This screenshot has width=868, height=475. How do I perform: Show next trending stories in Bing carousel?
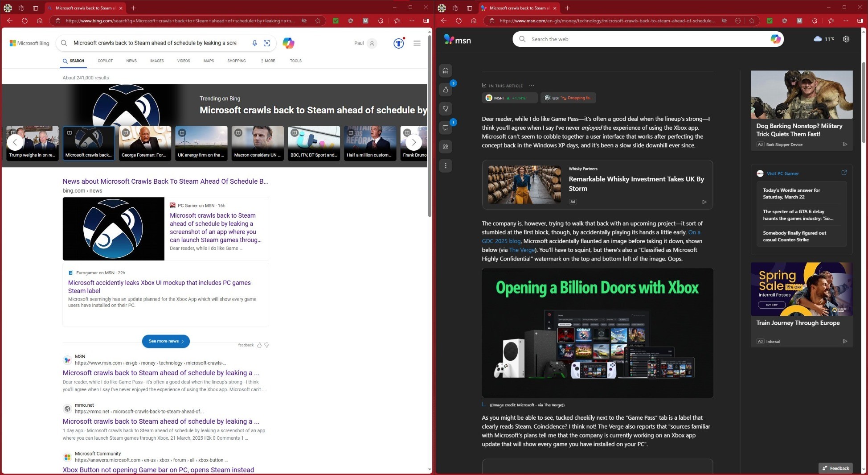(414, 142)
